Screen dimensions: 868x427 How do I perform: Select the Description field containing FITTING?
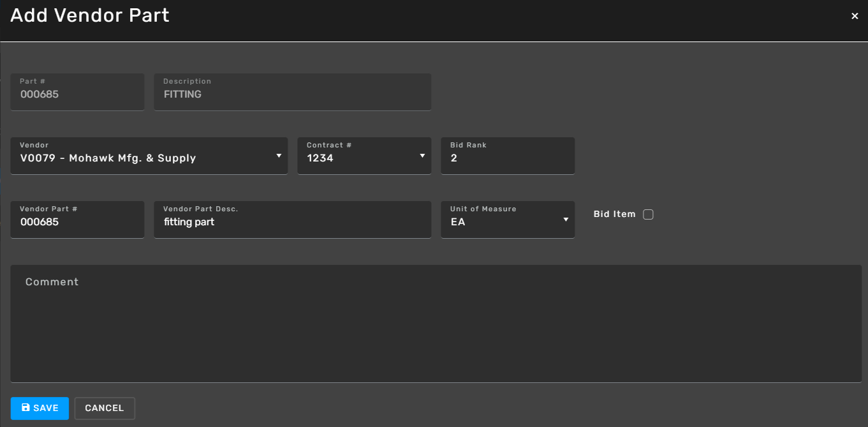coord(292,94)
